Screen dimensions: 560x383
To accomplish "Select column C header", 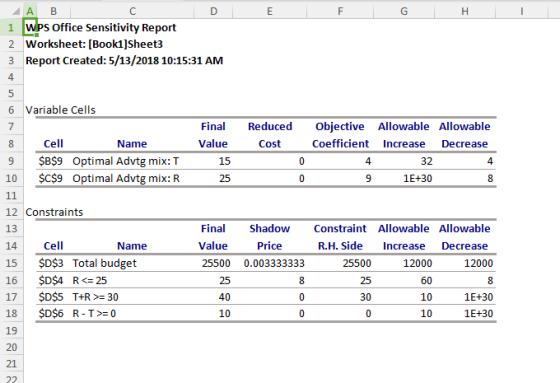I will click(132, 11).
